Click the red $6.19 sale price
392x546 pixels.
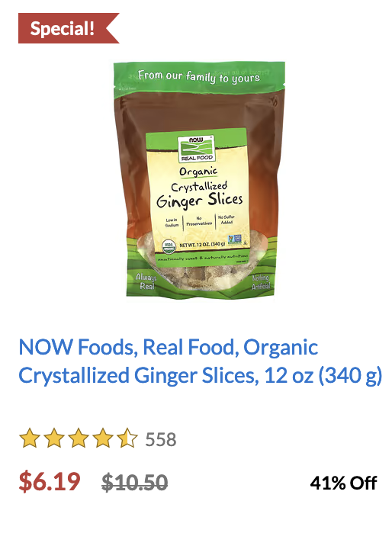click(x=50, y=482)
